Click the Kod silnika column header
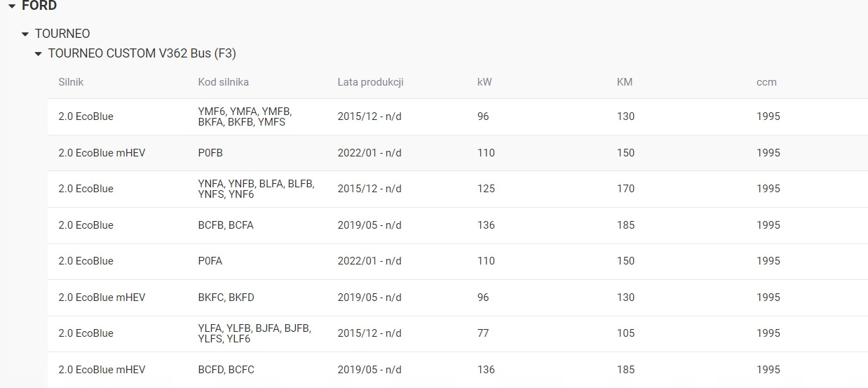 pos(223,82)
